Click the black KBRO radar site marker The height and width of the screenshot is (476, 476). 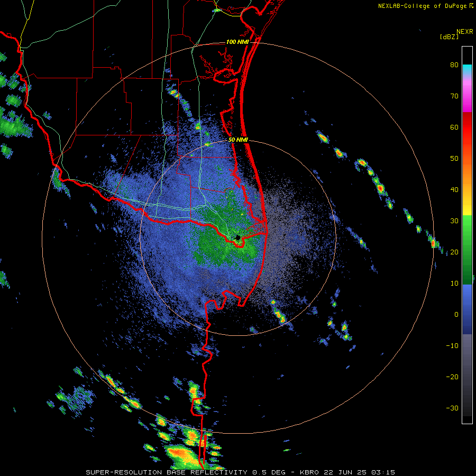(x=238, y=237)
